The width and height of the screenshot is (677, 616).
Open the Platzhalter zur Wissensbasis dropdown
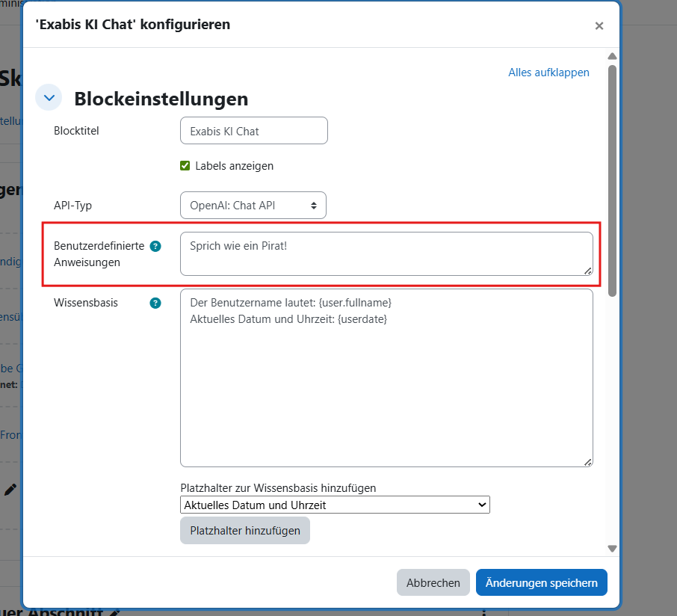335,505
